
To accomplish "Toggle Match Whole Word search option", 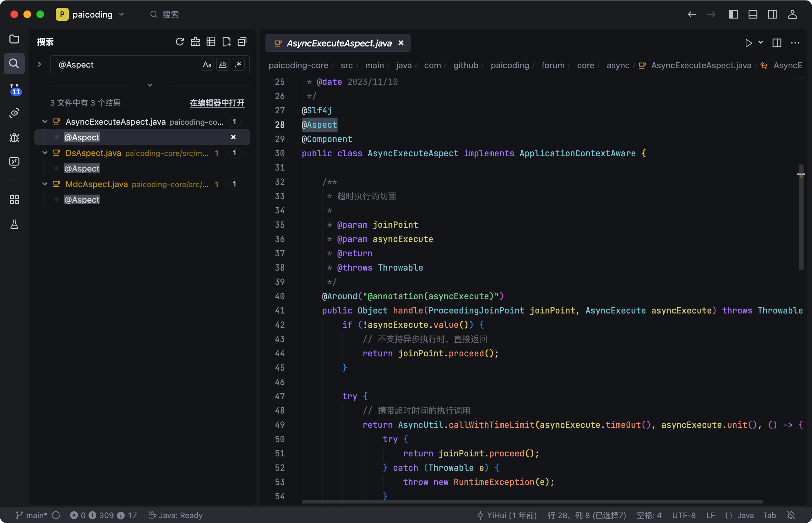I will [x=223, y=65].
